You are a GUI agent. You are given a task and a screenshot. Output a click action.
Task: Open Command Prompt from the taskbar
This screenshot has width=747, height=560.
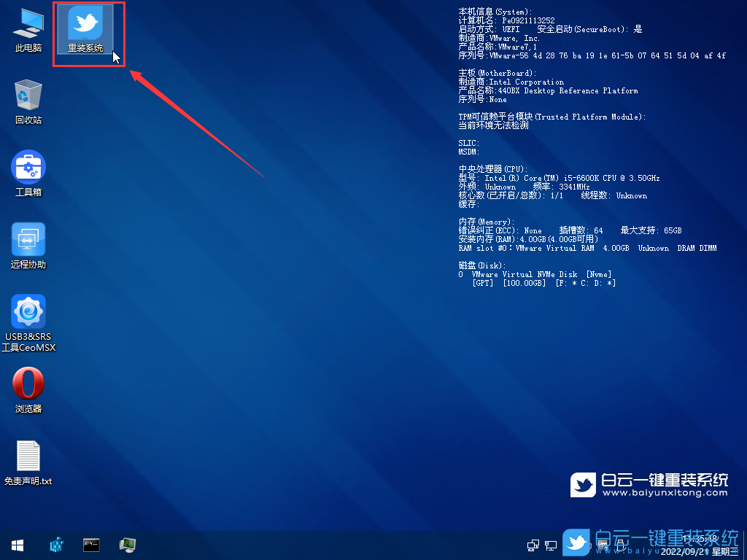click(x=91, y=545)
